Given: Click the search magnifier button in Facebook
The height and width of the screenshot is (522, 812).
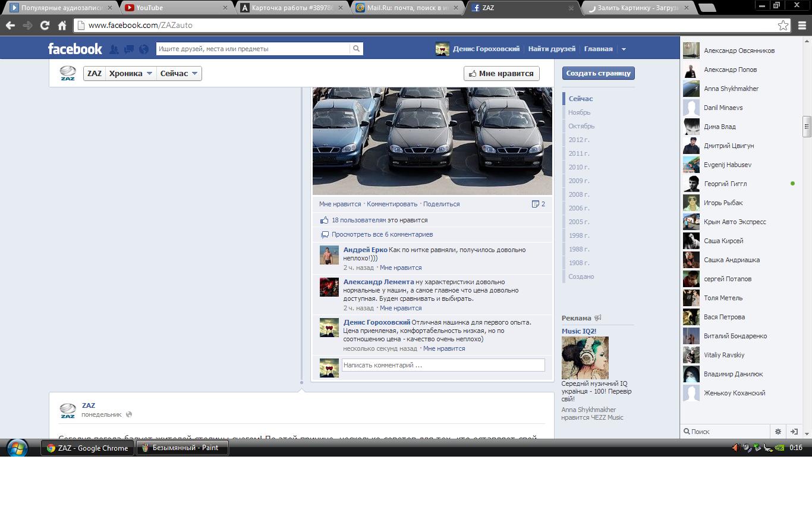Looking at the screenshot, I should 356,49.
